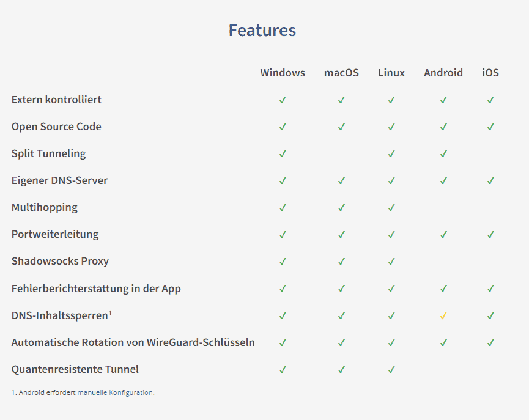Select the iOS column header
The width and height of the screenshot is (529, 420).
pos(490,73)
